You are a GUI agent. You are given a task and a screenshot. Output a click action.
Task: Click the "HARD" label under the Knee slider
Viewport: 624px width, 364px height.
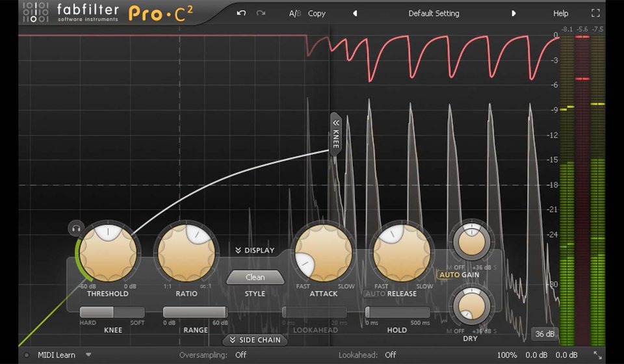coord(88,322)
